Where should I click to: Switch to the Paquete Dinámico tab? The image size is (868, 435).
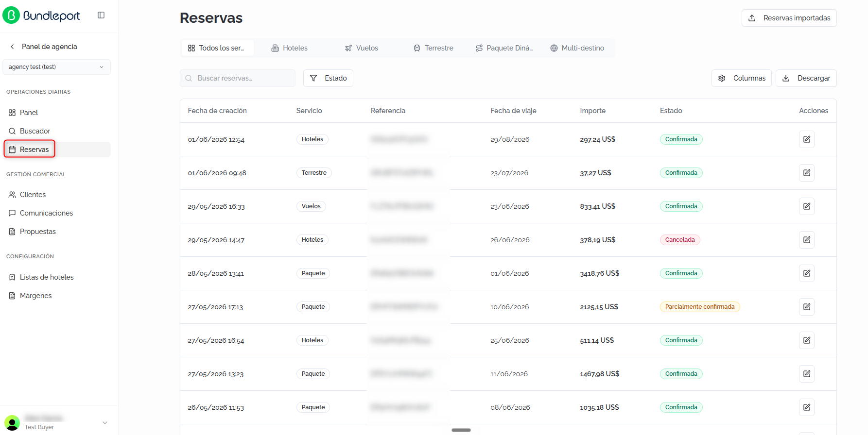(504, 48)
